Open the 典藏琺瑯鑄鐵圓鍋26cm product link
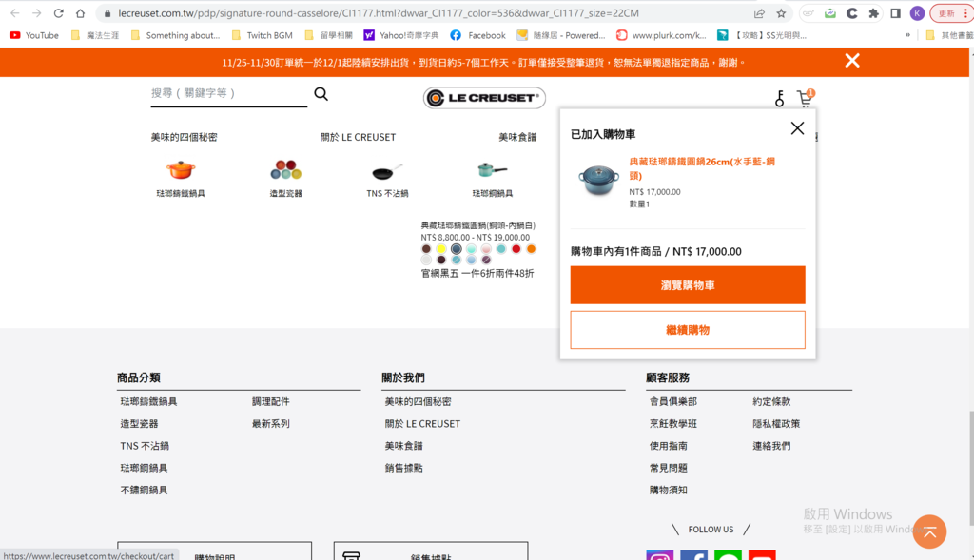974x560 pixels. pyautogui.click(x=702, y=168)
